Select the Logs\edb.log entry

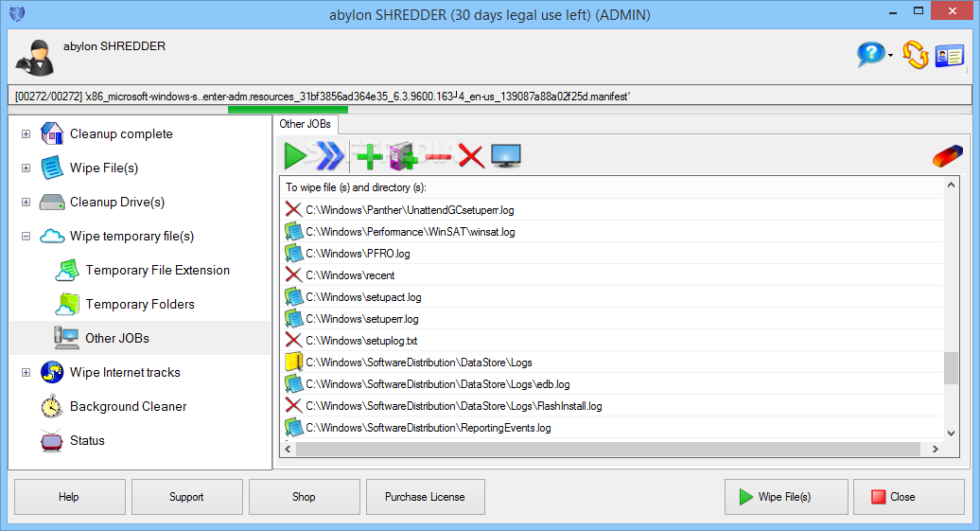click(437, 384)
